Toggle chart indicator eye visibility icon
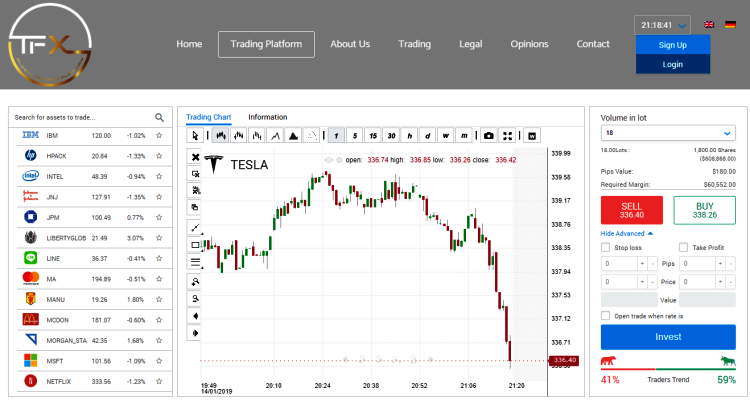Viewport: 750px width, 400px height. tap(329, 160)
